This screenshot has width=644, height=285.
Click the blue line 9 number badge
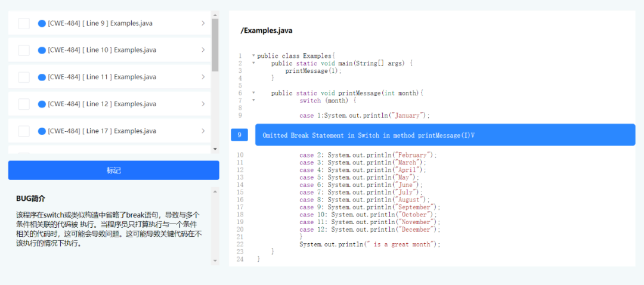point(239,135)
